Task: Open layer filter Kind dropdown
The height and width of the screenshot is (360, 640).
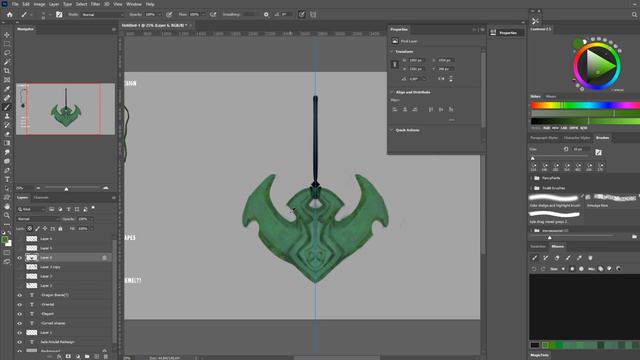Action: pos(31,209)
